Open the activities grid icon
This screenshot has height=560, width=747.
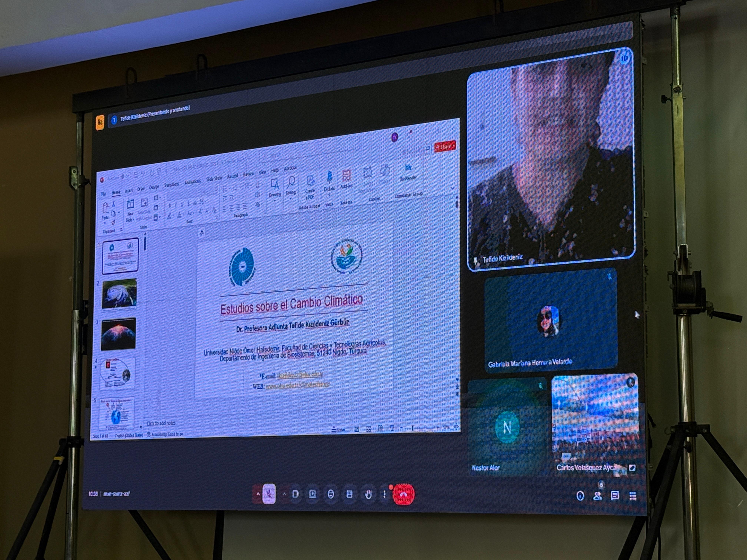(x=633, y=496)
